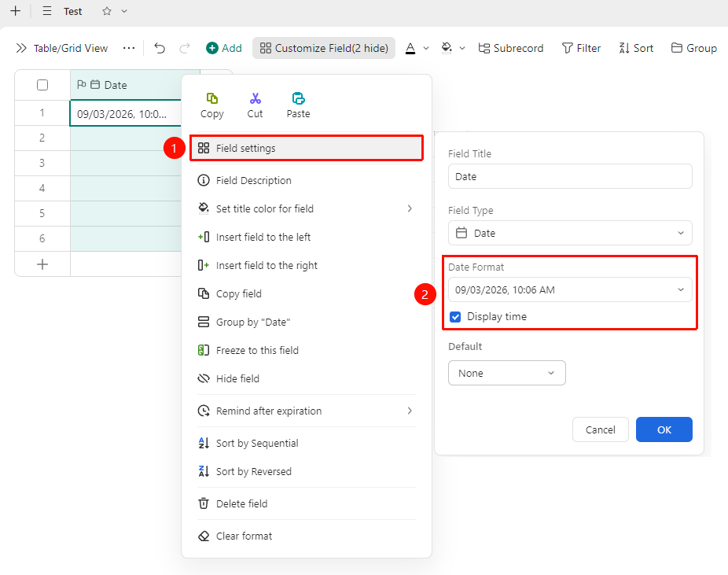Click the green Add button
The width and height of the screenshot is (728, 575).
pos(224,48)
